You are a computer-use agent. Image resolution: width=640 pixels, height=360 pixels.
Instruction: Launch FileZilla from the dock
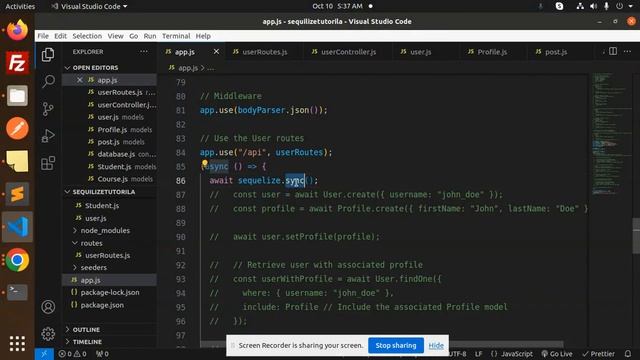tap(17, 63)
